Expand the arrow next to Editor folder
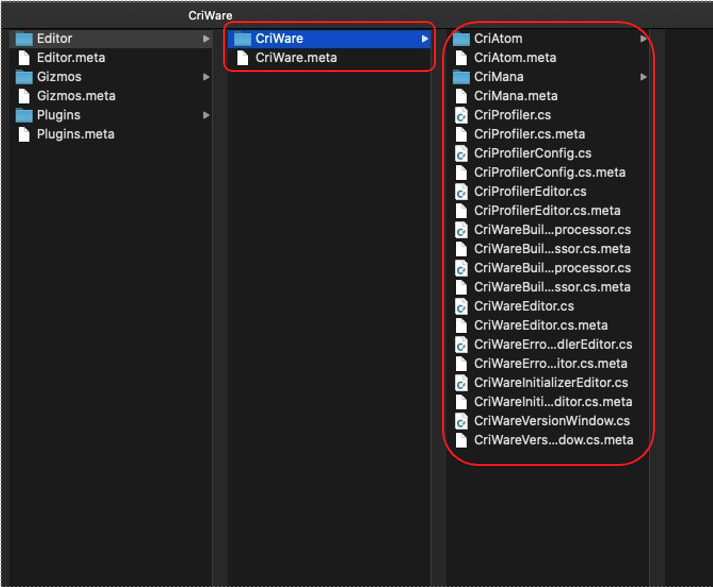This screenshot has height=587, width=713. pyautogui.click(x=206, y=39)
